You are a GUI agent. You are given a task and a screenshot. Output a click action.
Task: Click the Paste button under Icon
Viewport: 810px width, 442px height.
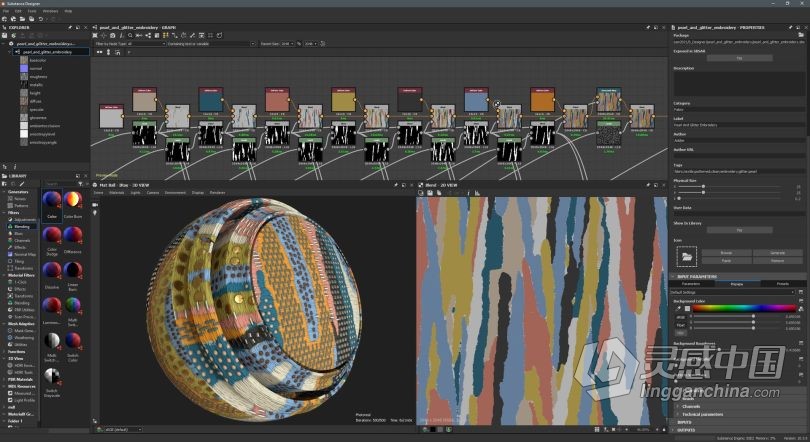(726, 261)
